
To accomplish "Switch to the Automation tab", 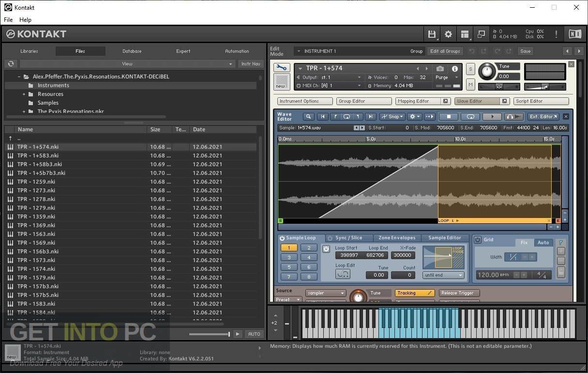I will tap(237, 51).
